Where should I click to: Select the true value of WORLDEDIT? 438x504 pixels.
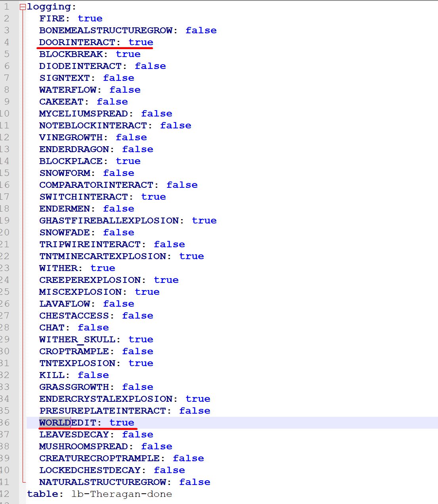122,423
